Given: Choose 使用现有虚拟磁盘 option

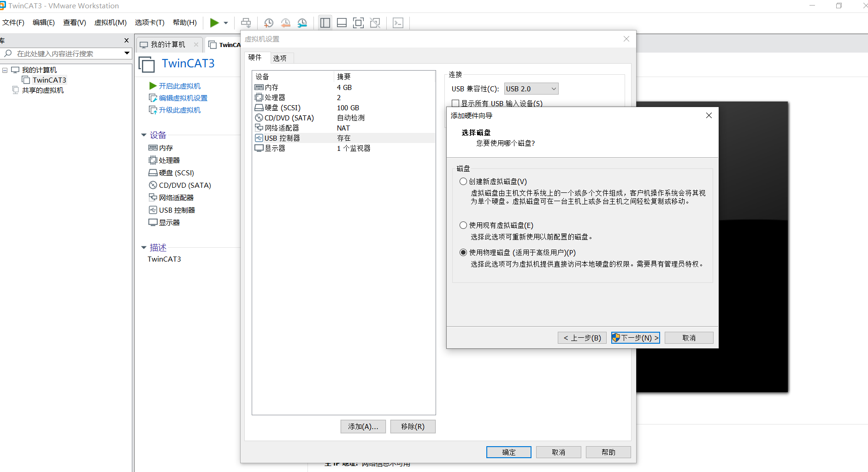Looking at the screenshot, I should point(463,225).
